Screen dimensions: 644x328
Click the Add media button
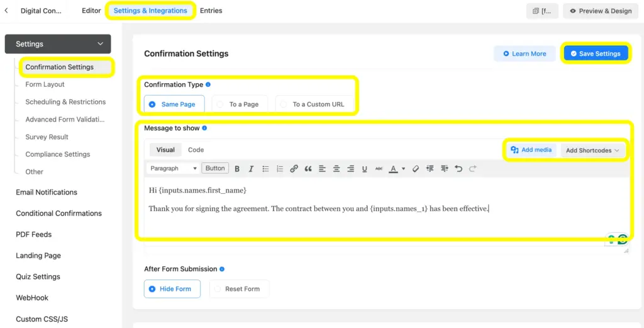[x=531, y=150]
